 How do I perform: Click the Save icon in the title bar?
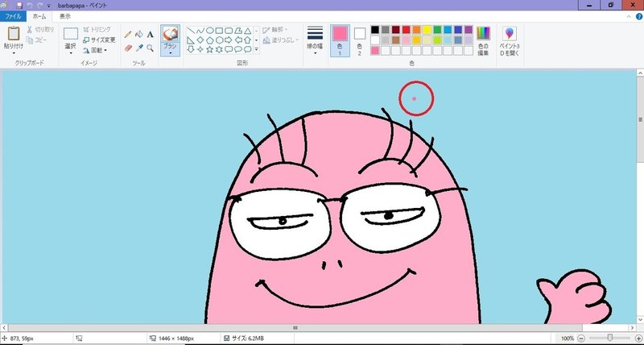pos(18,5)
